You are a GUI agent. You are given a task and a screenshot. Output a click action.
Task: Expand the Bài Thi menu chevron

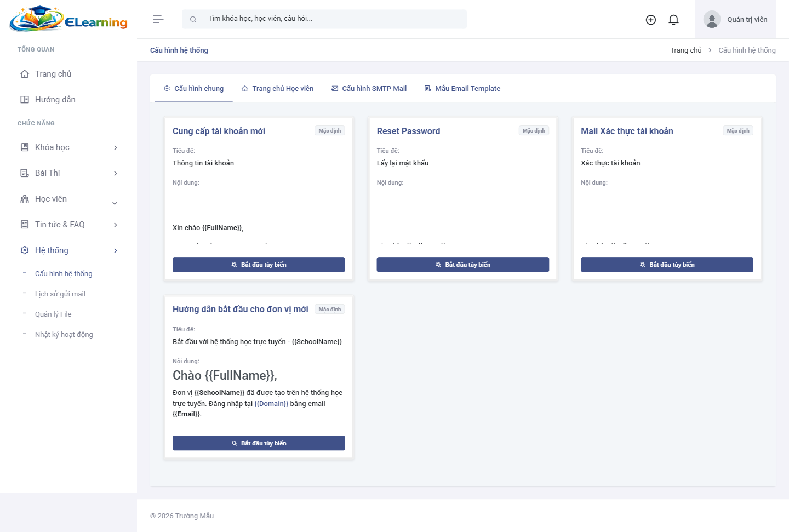(115, 174)
